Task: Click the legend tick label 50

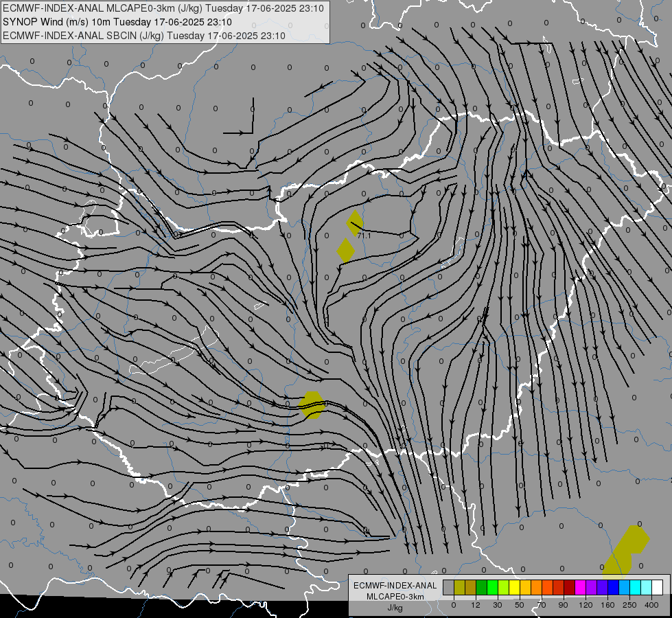Action: click(x=520, y=605)
